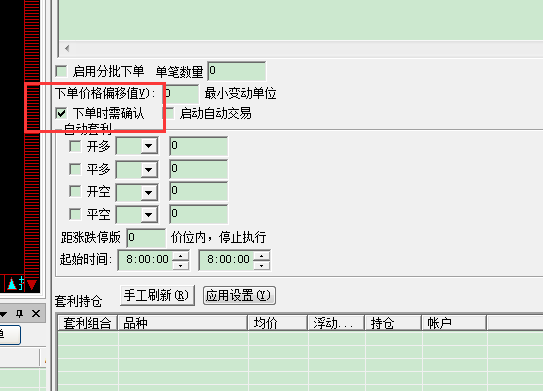This screenshot has height=391, width=543.
Task: Click the 手工刷新(R) button
Action: click(x=157, y=295)
